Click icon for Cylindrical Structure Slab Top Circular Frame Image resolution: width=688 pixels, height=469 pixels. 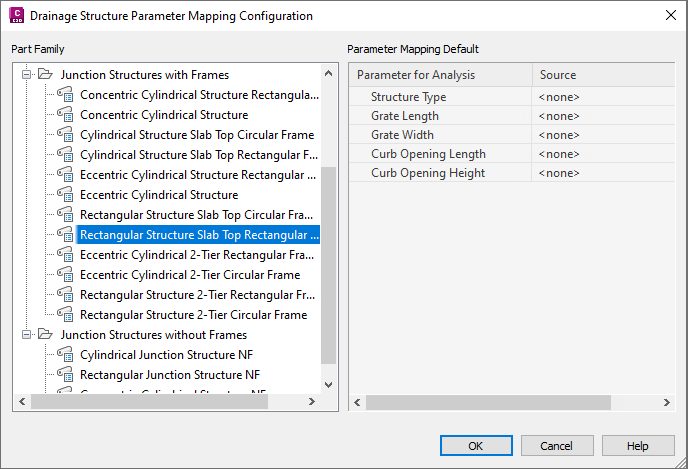(x=66, y=135)
